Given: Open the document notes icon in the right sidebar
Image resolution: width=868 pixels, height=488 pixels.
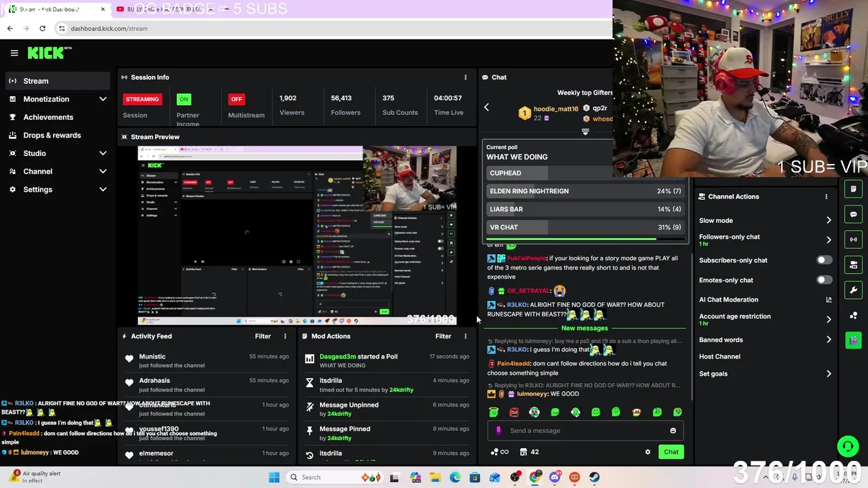Looking at the screenshot, I should coord(854,189).
